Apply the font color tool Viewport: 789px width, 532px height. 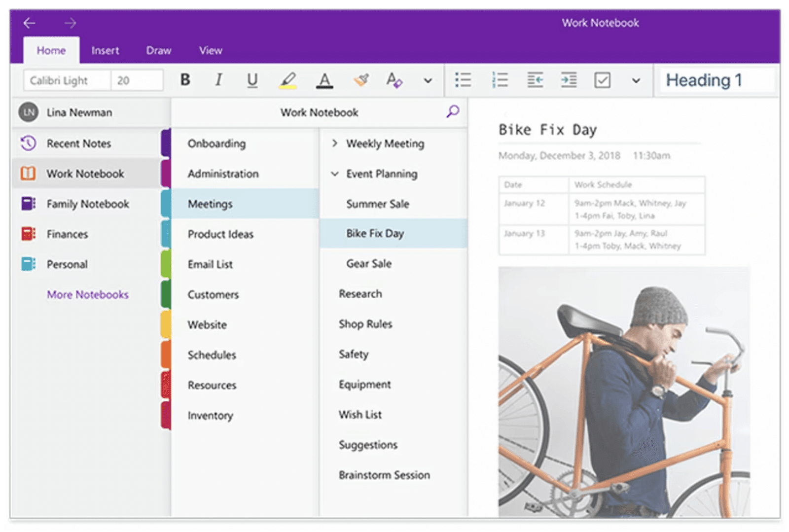324,80
